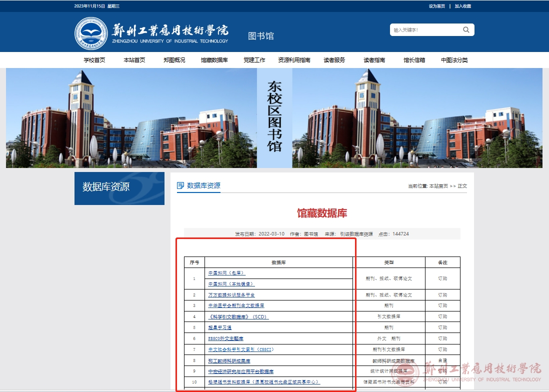Screen dimensions: 549x392
Task: Type in the 输入关键字 search field
Action: point(425,30)
